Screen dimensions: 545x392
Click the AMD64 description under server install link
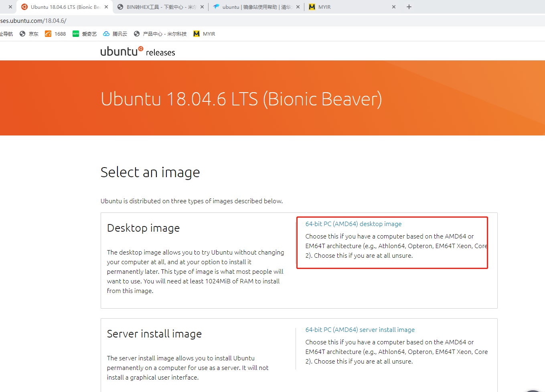click(x=397, y=352)
